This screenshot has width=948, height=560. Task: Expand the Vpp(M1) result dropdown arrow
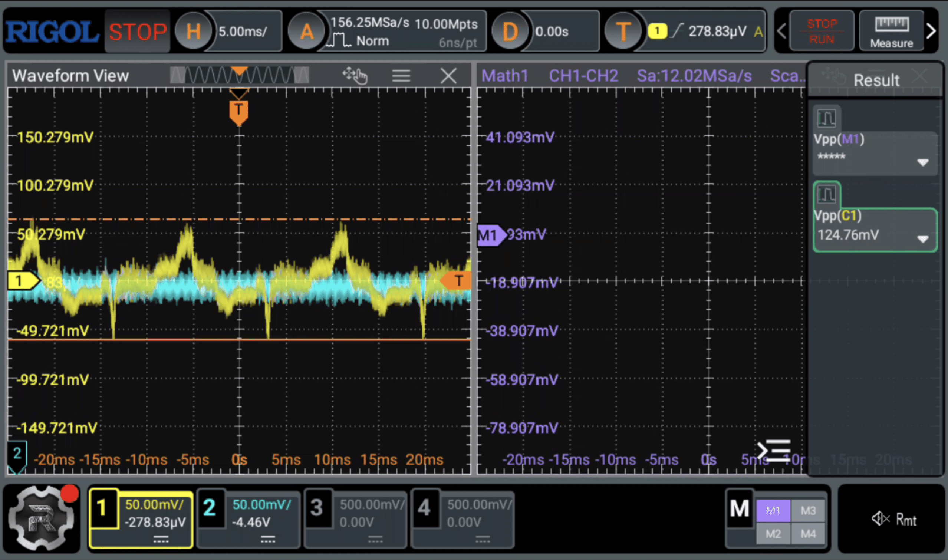tap(923, 163)
